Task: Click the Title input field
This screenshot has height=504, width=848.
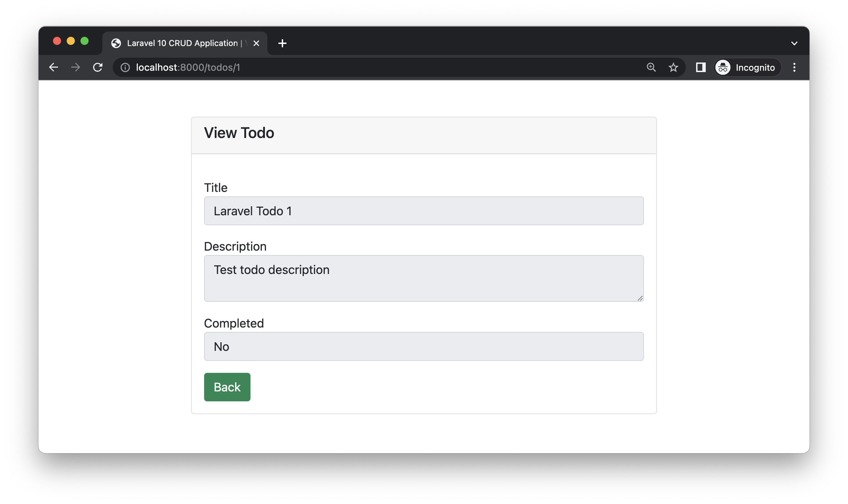Action: coord(424,210)
